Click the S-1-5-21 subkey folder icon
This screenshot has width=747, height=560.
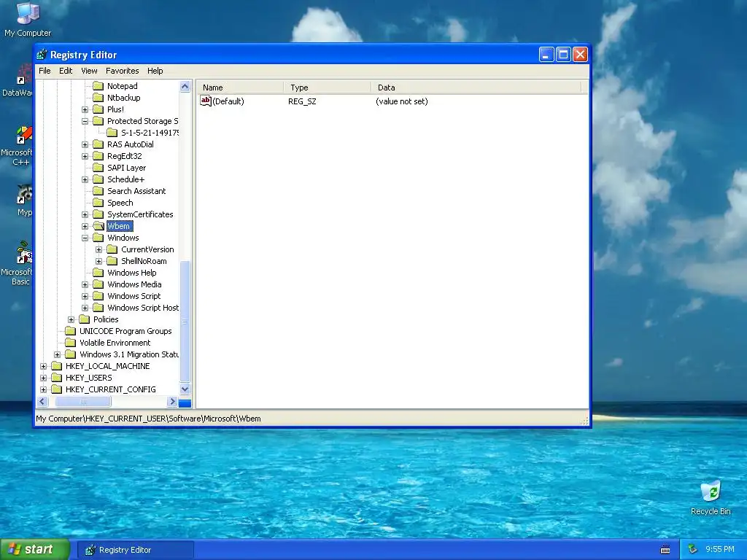pyautogui.click(x=112, y=133)
